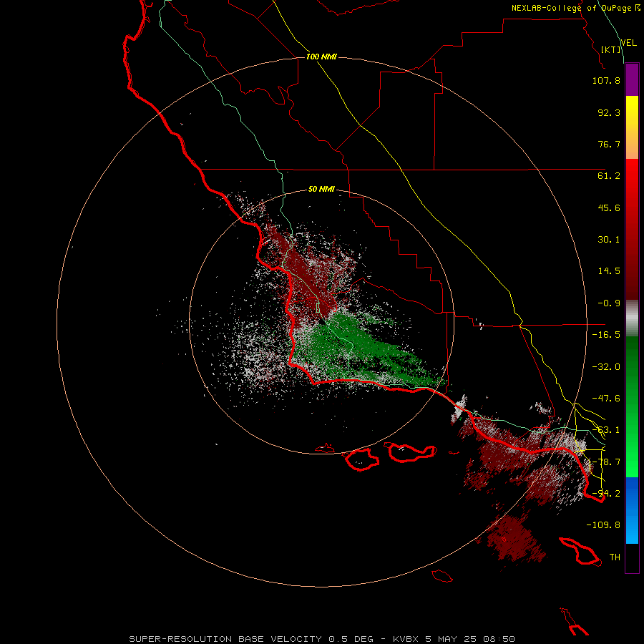Select the -78.7 scale value
Screen dimensions: 644x644
point(606,462)
